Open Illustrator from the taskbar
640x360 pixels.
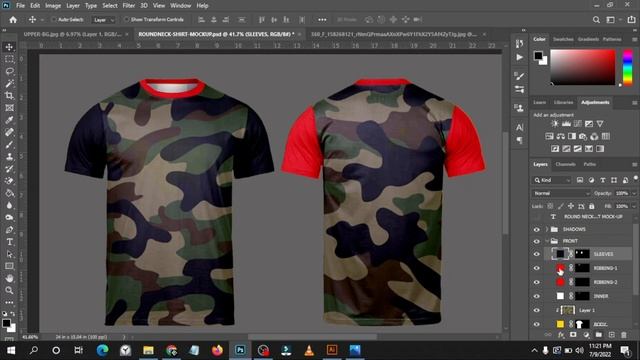pos(332,350)
